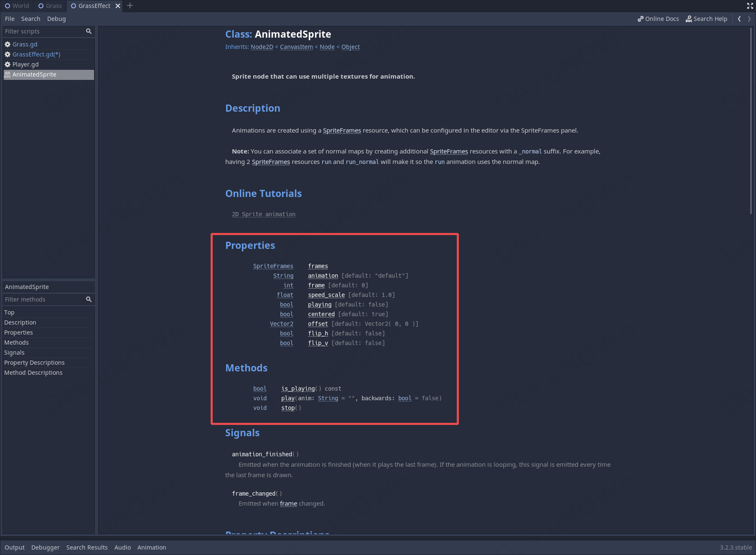The height and width of the screenshot is (555, 756).
Task: Switch to the World scene tab
Action: click(x=17, y=6)
